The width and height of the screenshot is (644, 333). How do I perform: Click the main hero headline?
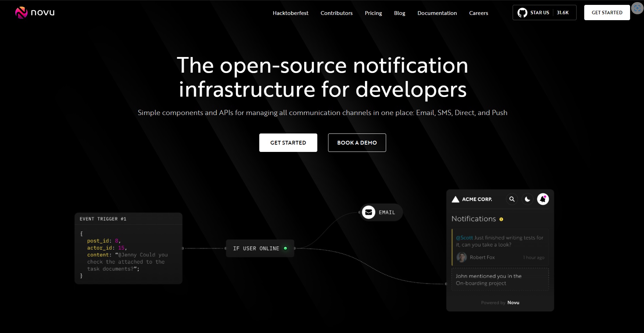point(323,77)
